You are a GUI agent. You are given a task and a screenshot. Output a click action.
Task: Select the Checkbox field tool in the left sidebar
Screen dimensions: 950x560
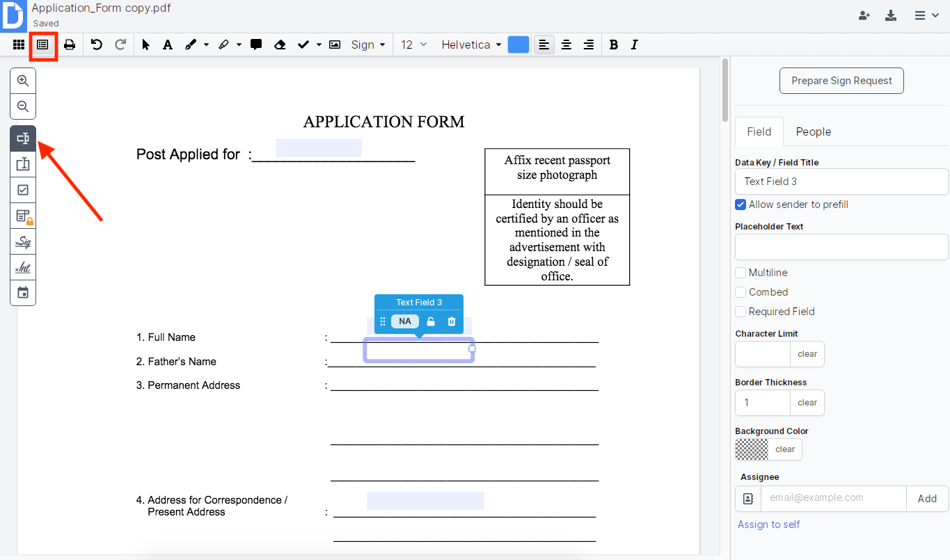23,189
